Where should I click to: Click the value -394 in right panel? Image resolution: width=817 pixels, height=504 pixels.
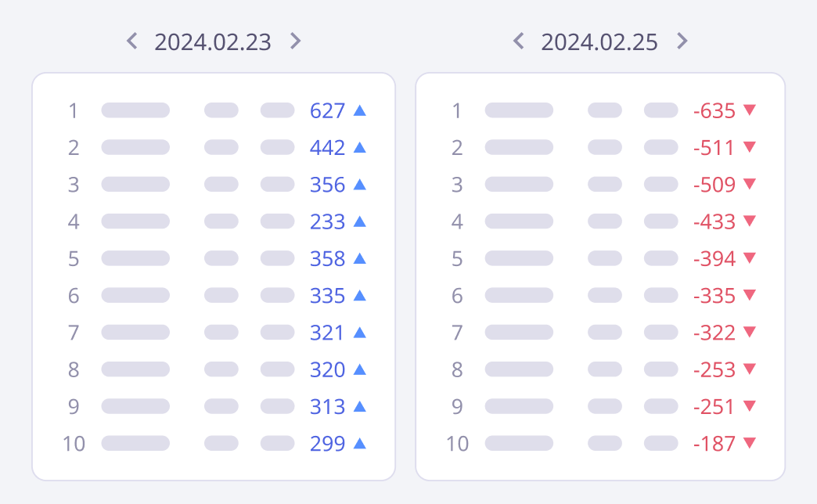click(x=714, y=259)
